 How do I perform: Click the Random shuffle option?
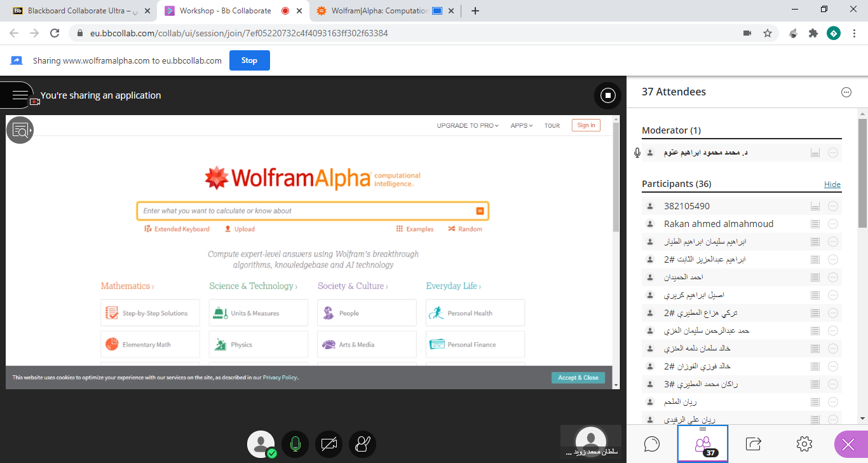point(465,229)
